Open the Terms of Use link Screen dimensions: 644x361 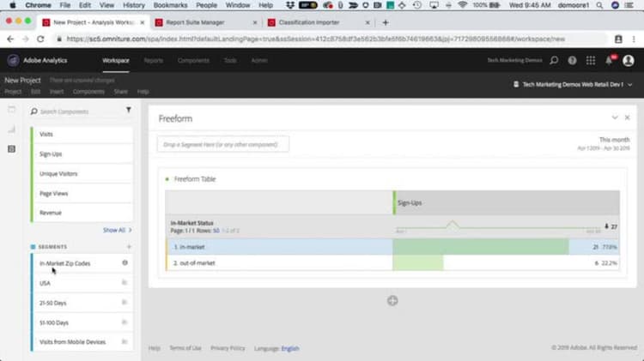point(185,348)
